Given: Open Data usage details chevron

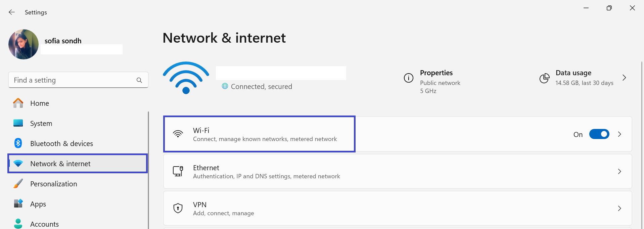Looking at the screenshot, I should pos(624,78).
